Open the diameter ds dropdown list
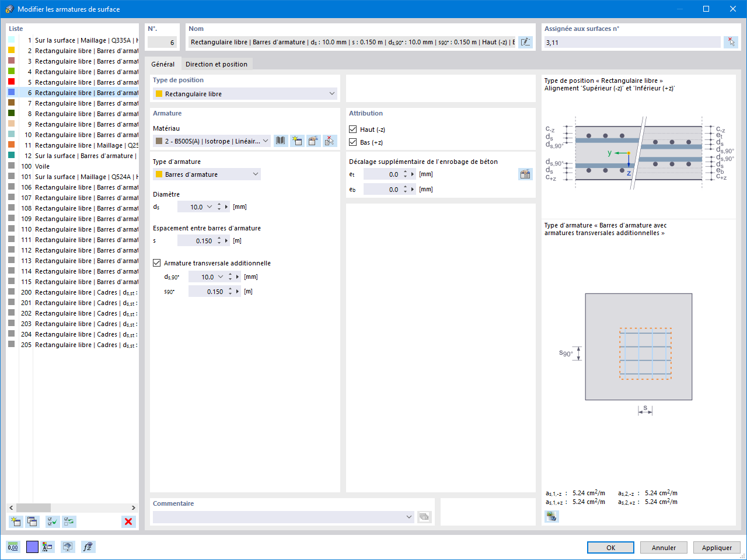The image size is (747, 560). coord(210,207)
